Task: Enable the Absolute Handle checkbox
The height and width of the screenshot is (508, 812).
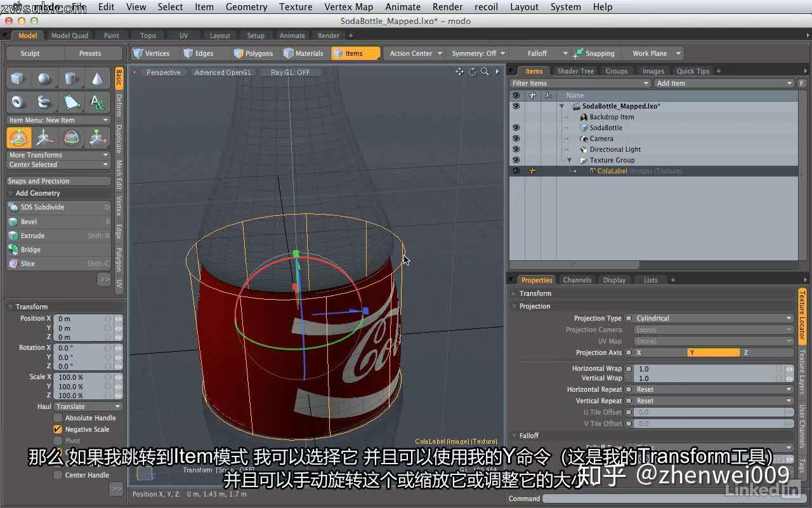Action: (58, 418)
